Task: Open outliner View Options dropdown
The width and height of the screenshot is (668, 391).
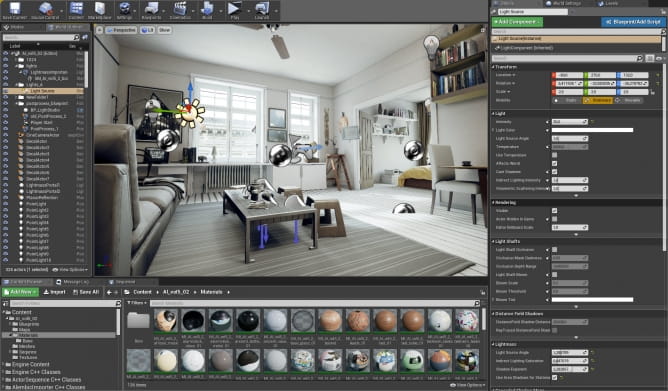Action: [70, 270]
